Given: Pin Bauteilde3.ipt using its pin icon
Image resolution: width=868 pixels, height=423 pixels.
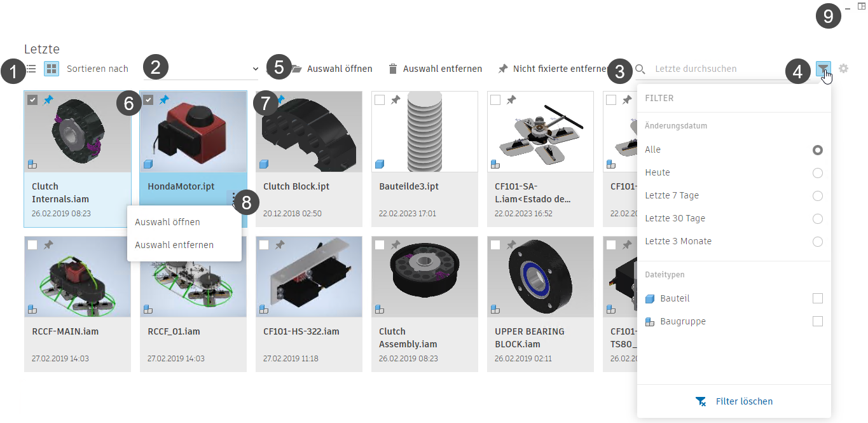Looking at the screenshot, I should 396,100.
